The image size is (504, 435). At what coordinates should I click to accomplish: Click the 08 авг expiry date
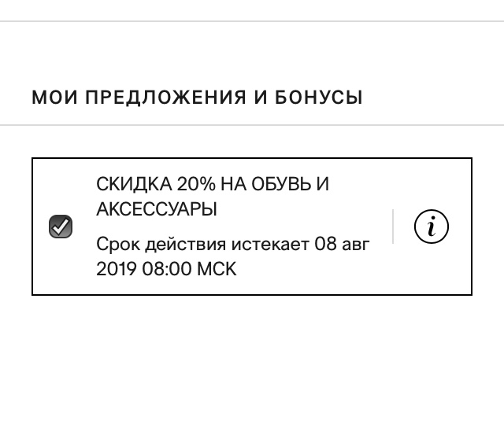(x=343, y=243)
